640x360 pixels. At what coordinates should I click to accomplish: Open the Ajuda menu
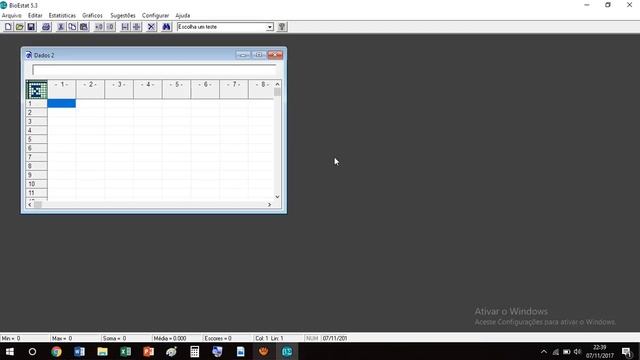[182, 16]
